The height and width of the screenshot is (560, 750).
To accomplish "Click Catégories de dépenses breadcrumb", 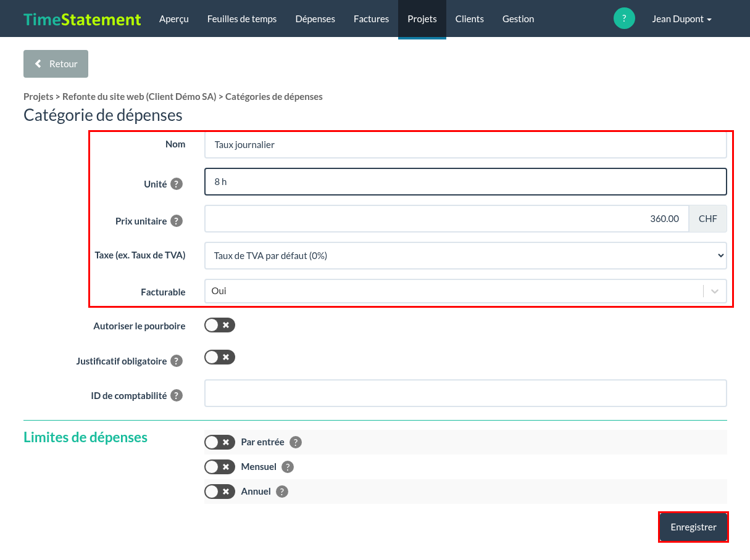I will coord(274,96).
